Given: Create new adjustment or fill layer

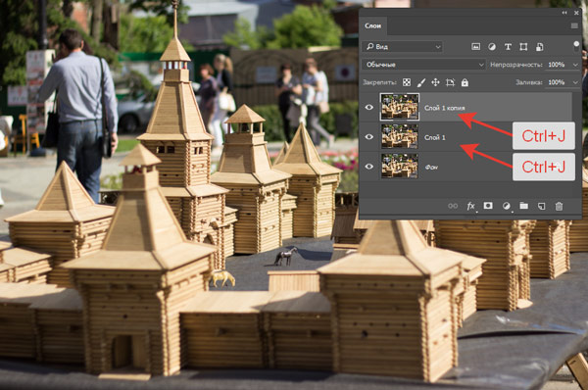Looking at the screenshot, I should pos(507,206).
